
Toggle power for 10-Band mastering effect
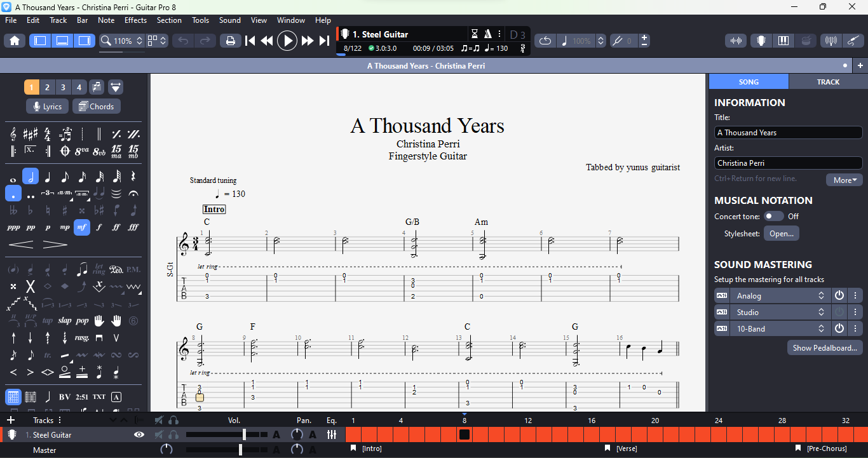[839, 328]
